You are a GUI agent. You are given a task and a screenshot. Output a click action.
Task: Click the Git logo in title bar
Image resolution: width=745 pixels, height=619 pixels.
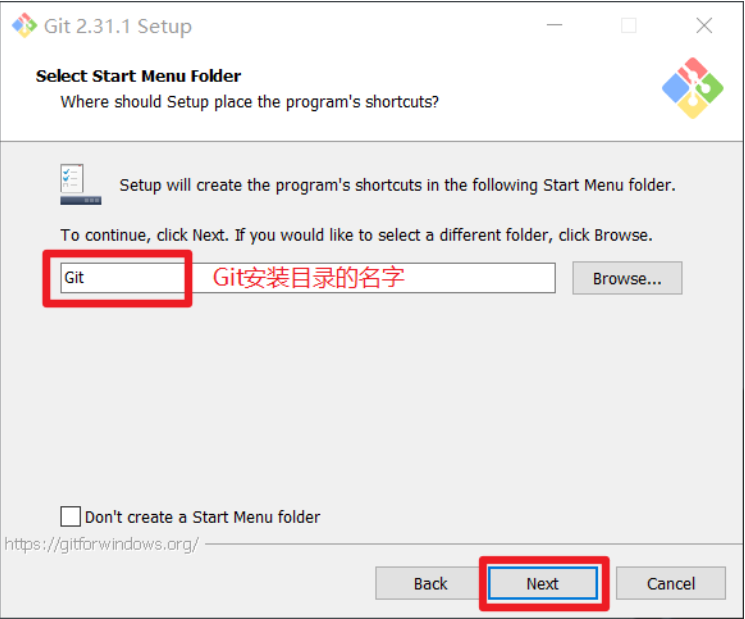point(24,25)
